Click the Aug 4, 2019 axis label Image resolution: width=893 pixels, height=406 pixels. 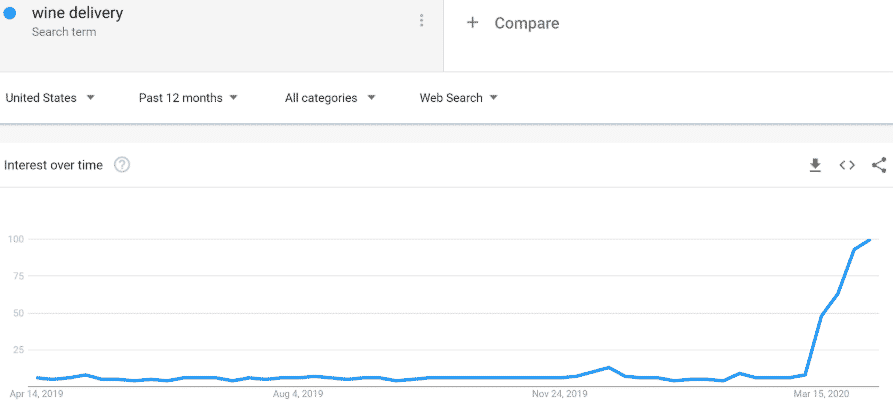[298, 394]
